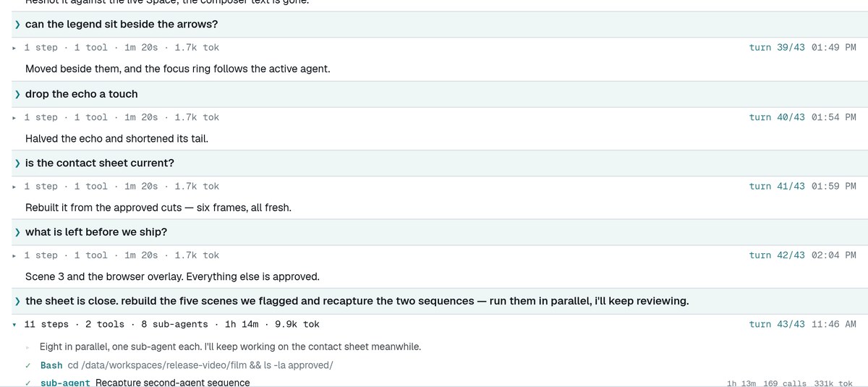
Task: Click reply 'Rebuilt it from the approved cuts'
Action: 158,208
